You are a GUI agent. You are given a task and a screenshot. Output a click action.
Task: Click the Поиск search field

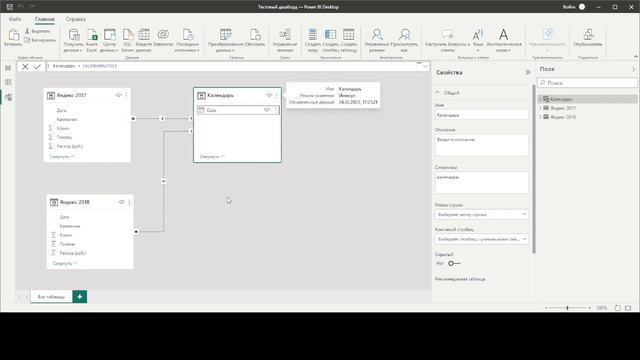tap(587, 83)
